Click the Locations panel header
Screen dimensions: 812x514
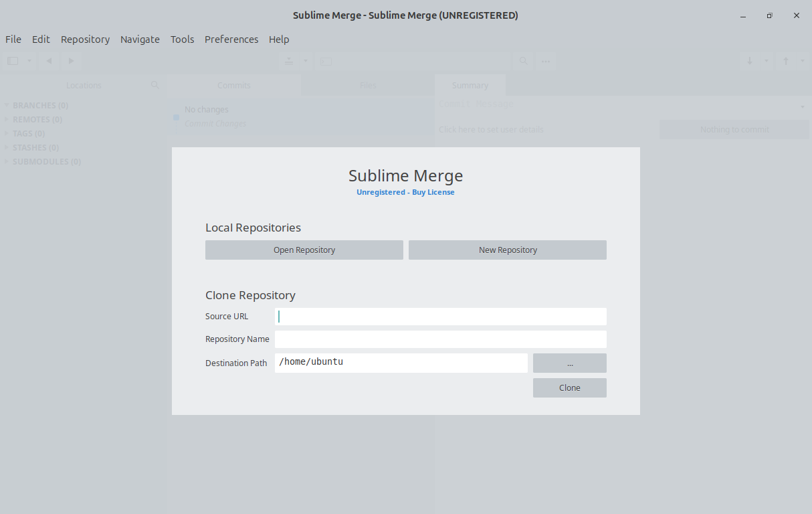[84, 85]
